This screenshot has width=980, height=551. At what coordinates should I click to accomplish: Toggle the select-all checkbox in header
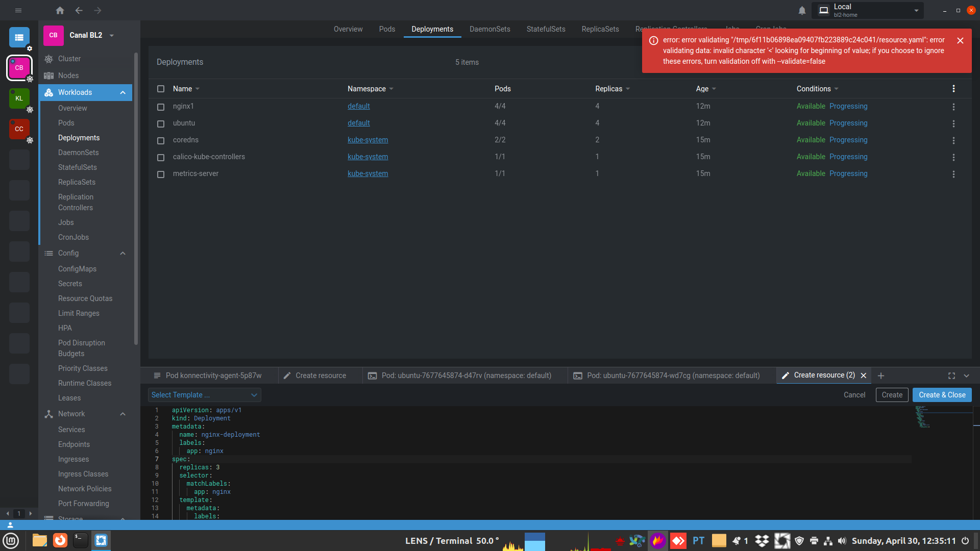click(x=161, y=89)
